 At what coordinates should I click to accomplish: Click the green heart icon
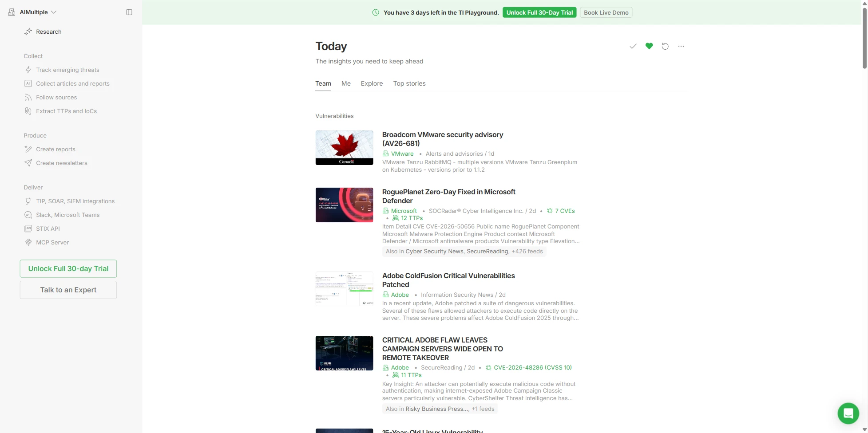coord(649,46)
